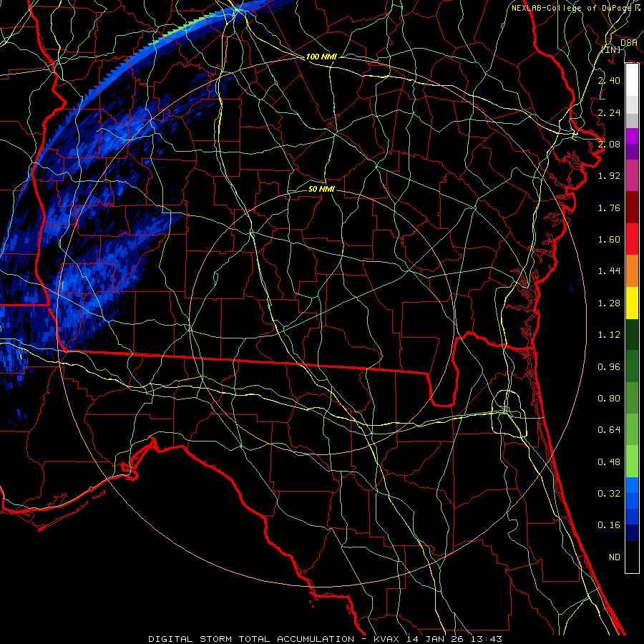The image size is (644, 644).
Task: Select the white swatch beside the 2.40 label
Action: 632,80
